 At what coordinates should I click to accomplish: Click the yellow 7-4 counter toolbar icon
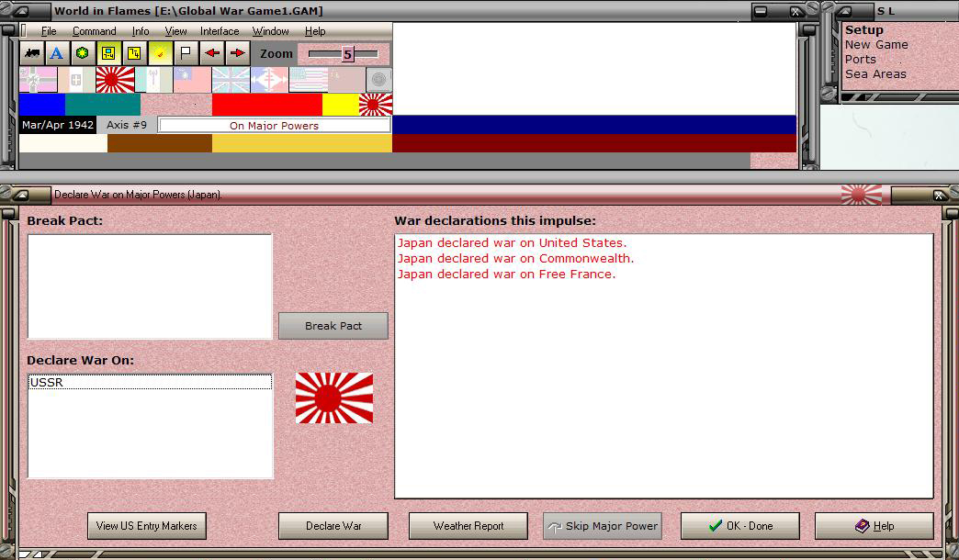point(134,54)
